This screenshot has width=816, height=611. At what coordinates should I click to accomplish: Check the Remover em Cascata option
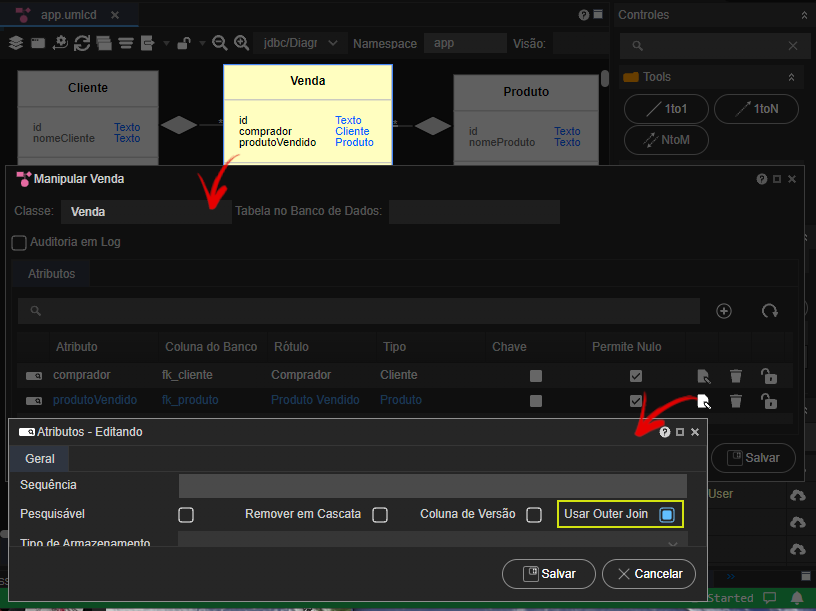click(x=380, y=515)
